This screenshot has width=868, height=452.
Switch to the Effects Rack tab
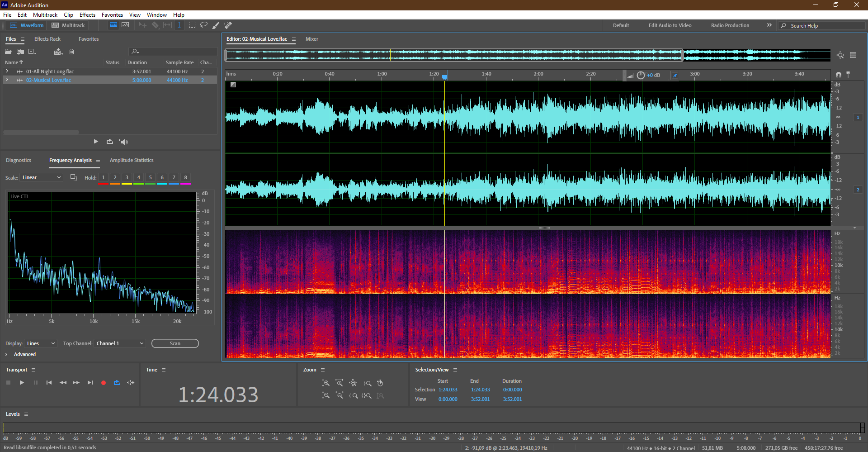coord(47,39)
